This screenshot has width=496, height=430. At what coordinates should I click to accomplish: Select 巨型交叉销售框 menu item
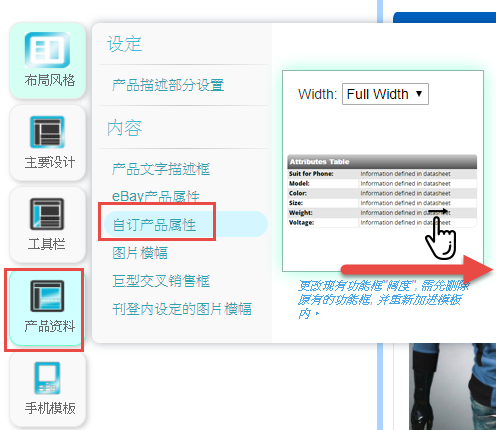161,281
